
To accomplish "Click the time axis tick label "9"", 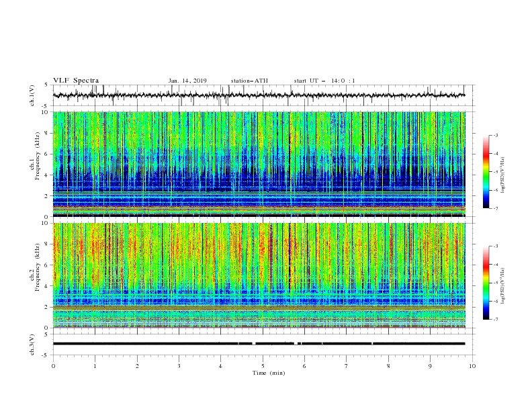I will [x=430, y=366].
